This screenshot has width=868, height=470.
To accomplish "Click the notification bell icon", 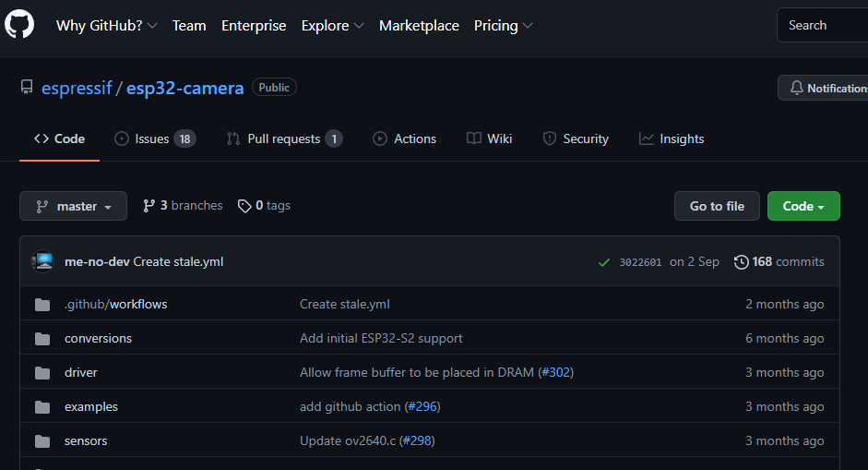I will coord(797,88).
